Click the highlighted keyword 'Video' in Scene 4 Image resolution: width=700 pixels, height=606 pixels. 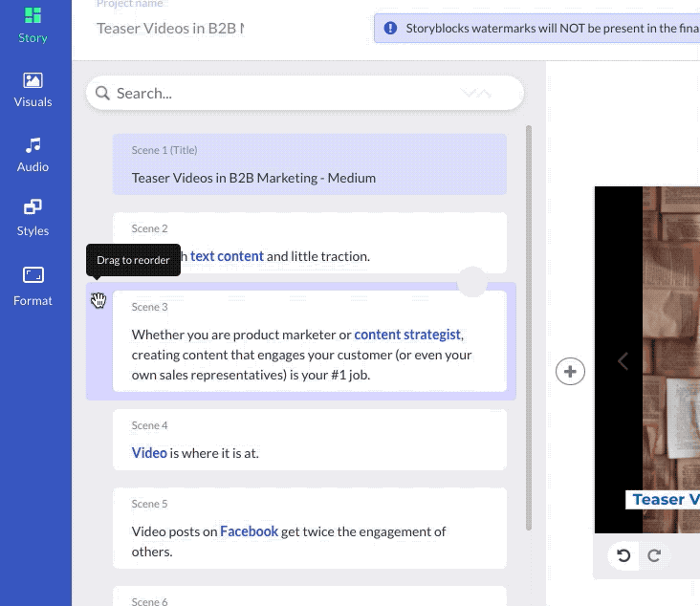click(x=149, y=453)
